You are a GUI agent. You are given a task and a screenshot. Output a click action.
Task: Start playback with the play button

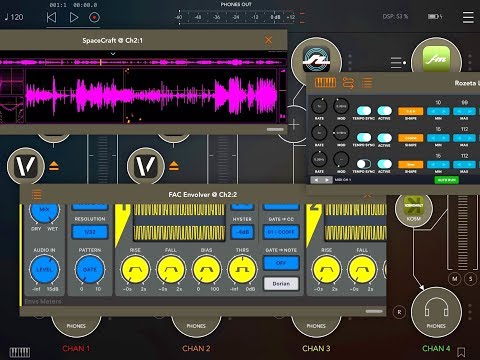pyautogui.click(x=74, y=17)
